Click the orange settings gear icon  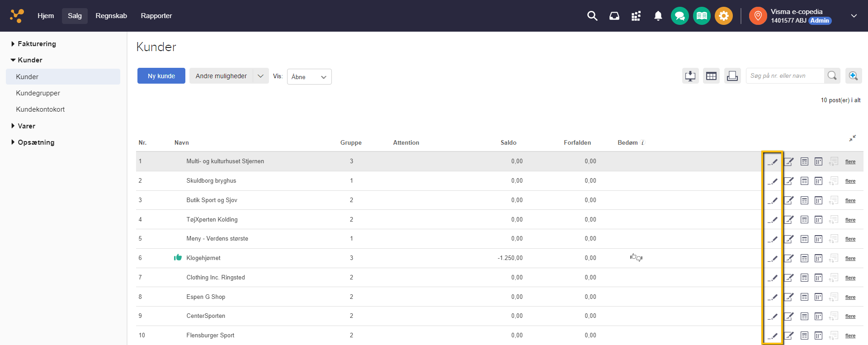pyautogui.click(x=723, y=16)
